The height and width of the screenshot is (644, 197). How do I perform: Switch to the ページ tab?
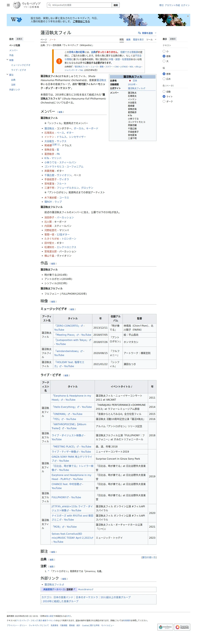click(x=44, y=40)
